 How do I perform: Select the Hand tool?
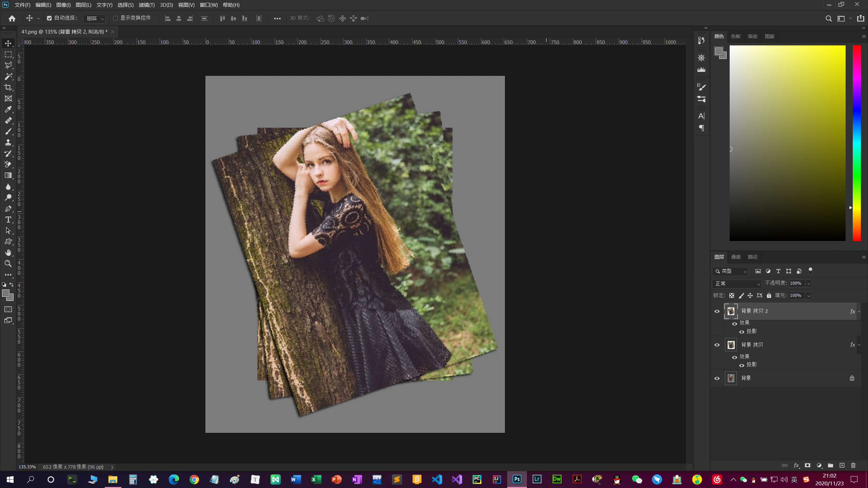(8, 253)
